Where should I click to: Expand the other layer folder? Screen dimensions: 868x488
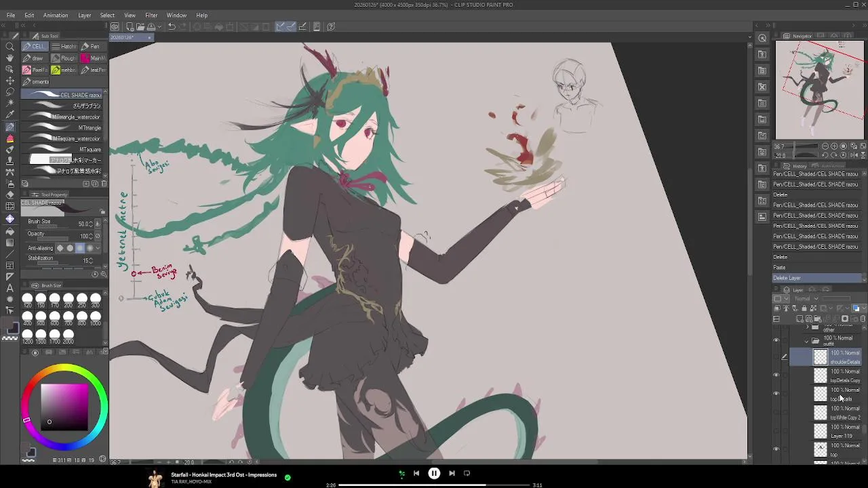(x=807, y=327)
